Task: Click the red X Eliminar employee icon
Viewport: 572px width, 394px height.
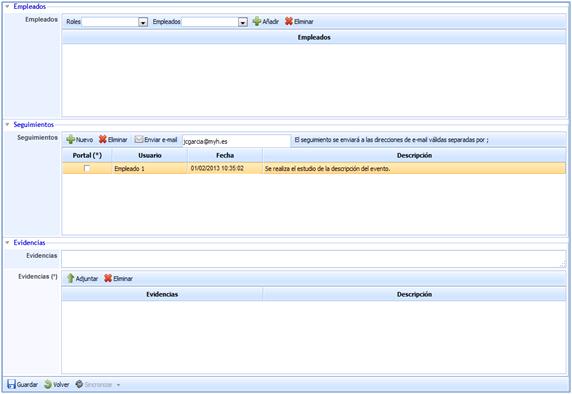Action: click(289, 22)
